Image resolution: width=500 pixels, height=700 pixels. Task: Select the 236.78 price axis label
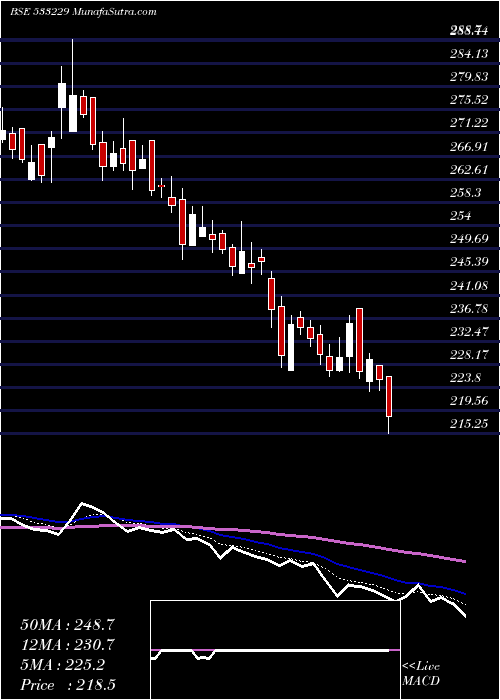pyautogui.click(x=468, y=308)
